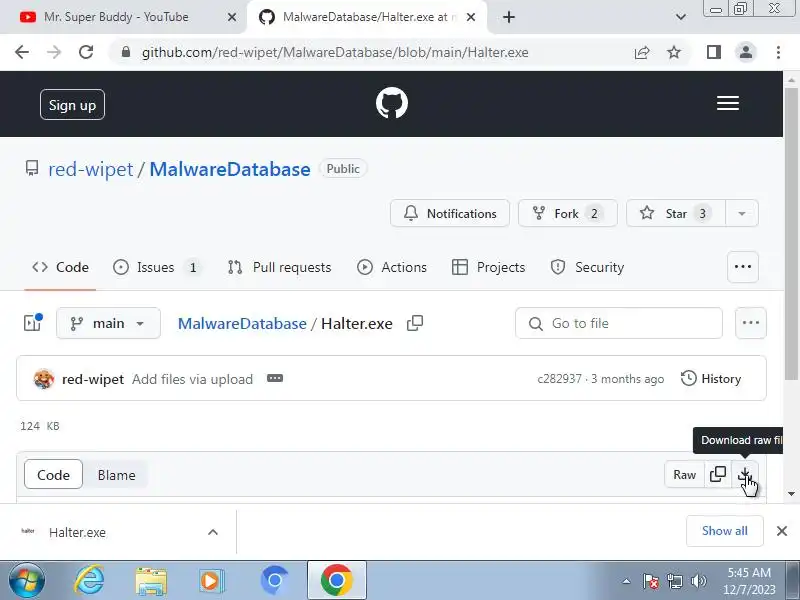The image size is (800, 600).
Task: Copy file path icon next to Halter.exe
Action: (x=415, y=323)
